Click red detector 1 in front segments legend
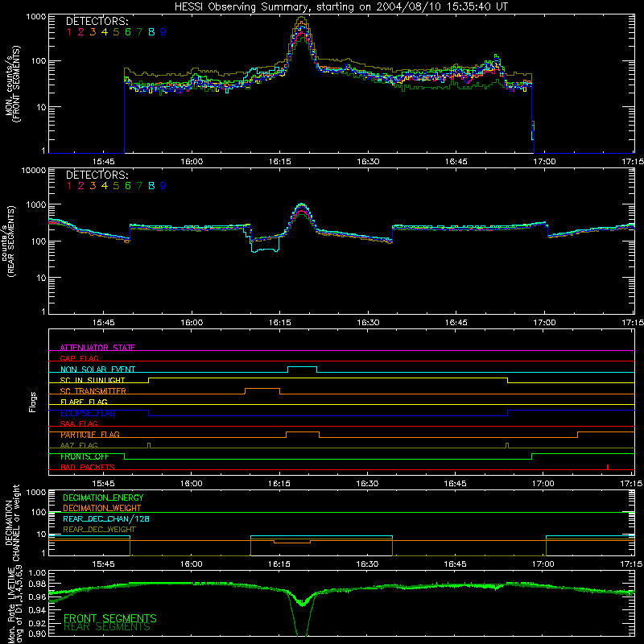 point(69,32)
